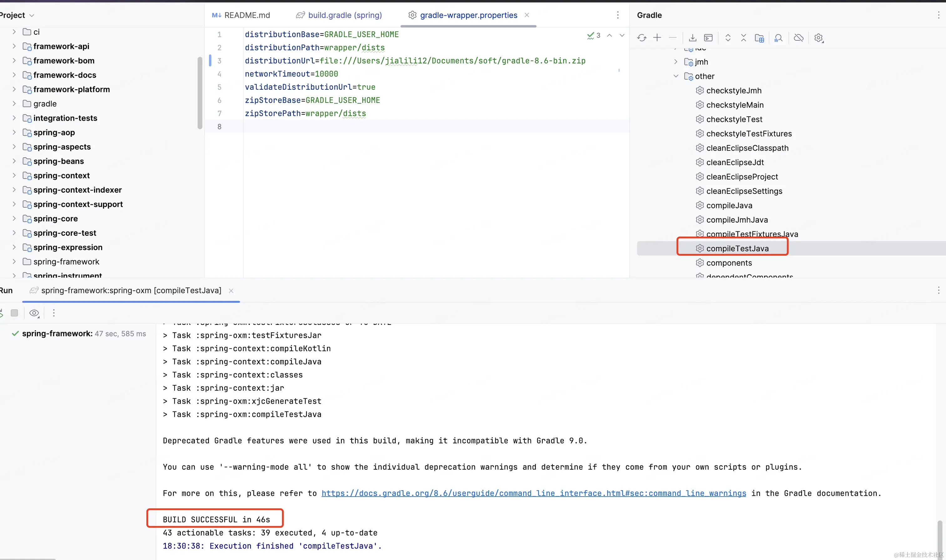
Task: Click the plus icon to link Gradle project
Action: click(x=657, y=38)
